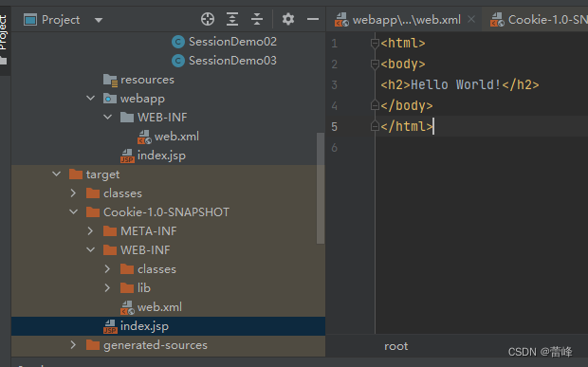Select index.jsp under webapp
The image size is (588, 367).
(x=161, y=156)
